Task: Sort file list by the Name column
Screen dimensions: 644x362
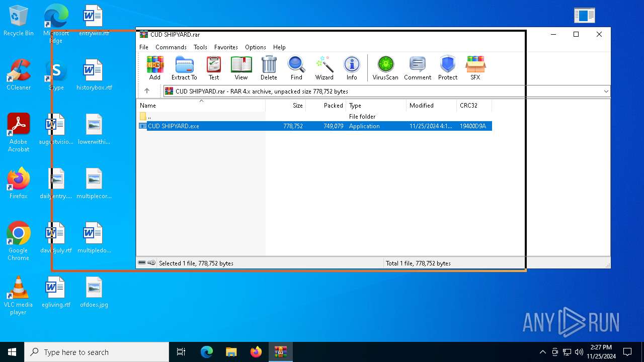Action: tap(201, 105)
